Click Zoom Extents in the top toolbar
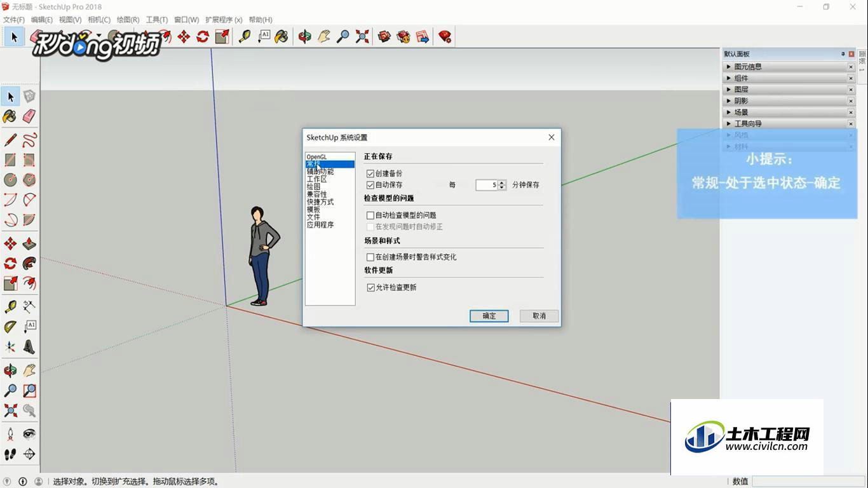Image resolution: width=868 pixels, height=488 pixels. click(362, 37)
